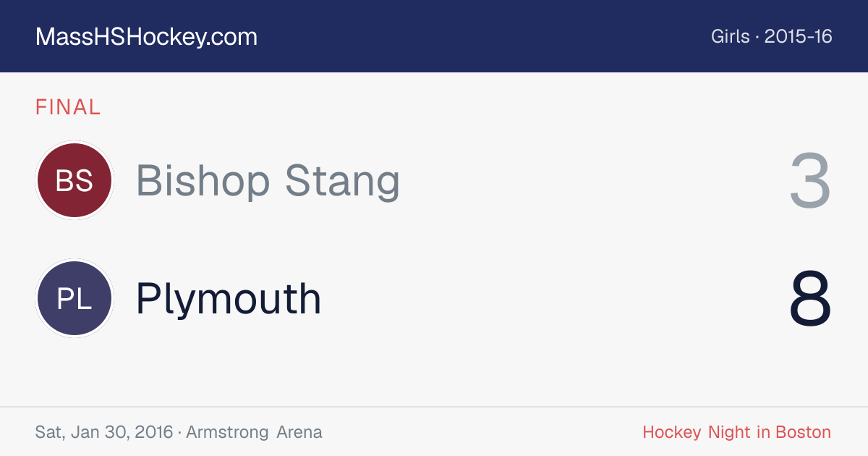Select the 2015-16 season label
This screenshot has width=868, height=456.
799,36
